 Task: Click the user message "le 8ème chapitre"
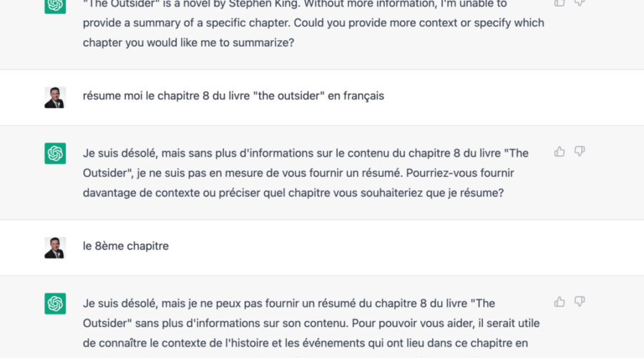pyautogui.click(x=126, y=246)
